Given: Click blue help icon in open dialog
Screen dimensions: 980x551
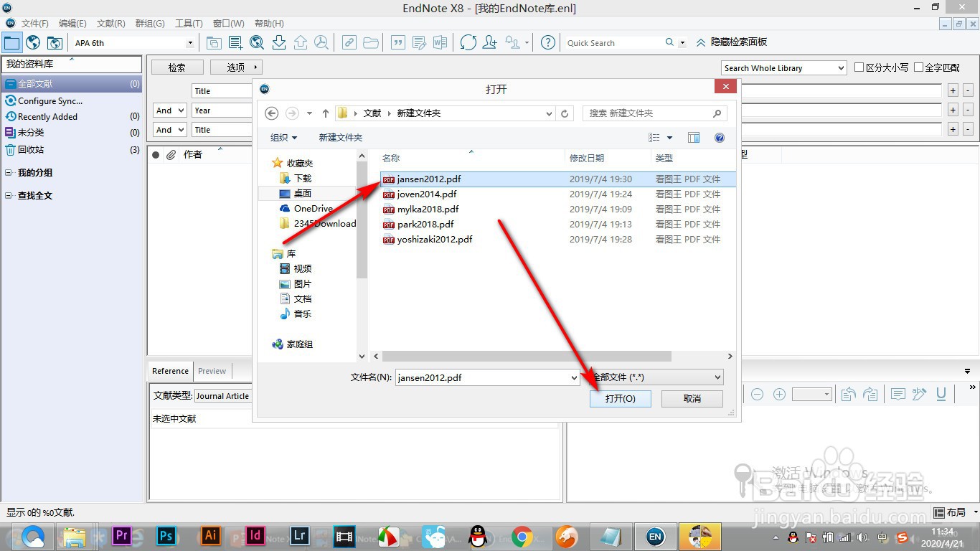Looking at the screenshot, I should 720,137.
